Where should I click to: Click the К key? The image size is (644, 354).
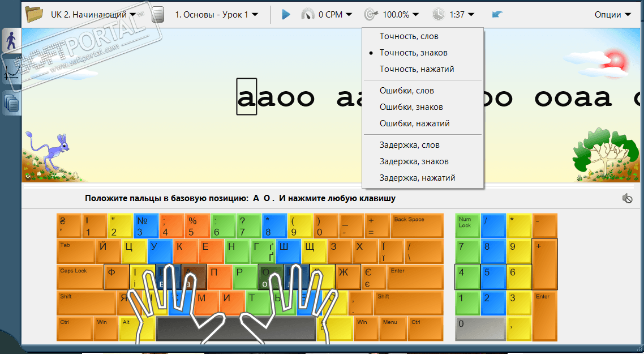185,251
